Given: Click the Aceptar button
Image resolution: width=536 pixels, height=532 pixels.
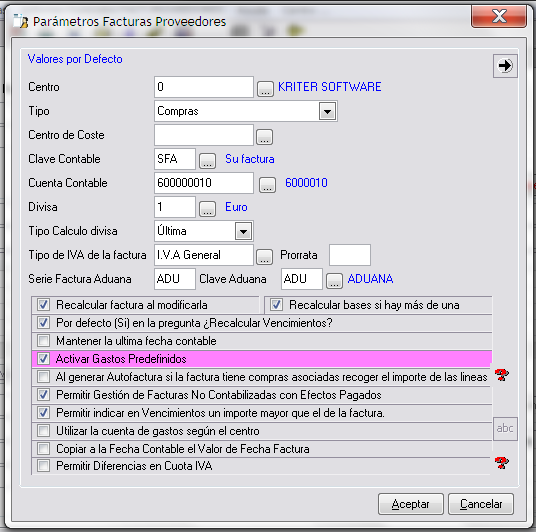Looking at the screenshot, I should (x=411, y=504).
